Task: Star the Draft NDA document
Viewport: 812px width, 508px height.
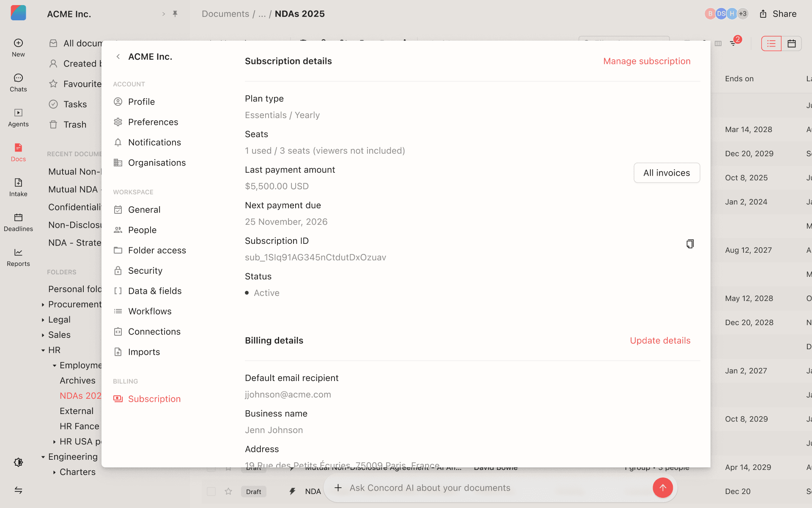Action: [228, 491]
